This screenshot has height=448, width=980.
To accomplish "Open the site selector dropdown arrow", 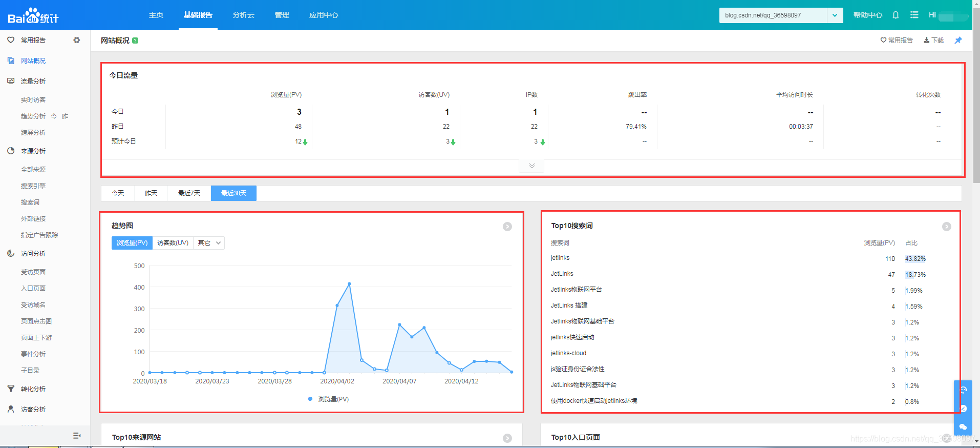I will (835, 15).
